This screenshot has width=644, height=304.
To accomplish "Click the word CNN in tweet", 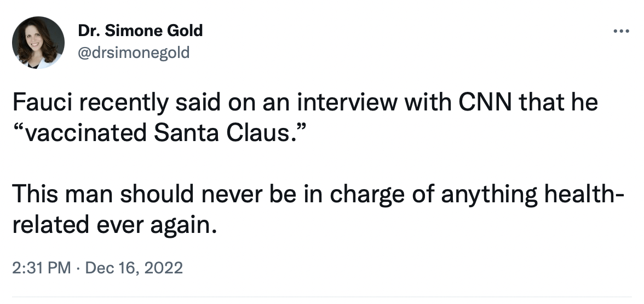I will [485, 103].
